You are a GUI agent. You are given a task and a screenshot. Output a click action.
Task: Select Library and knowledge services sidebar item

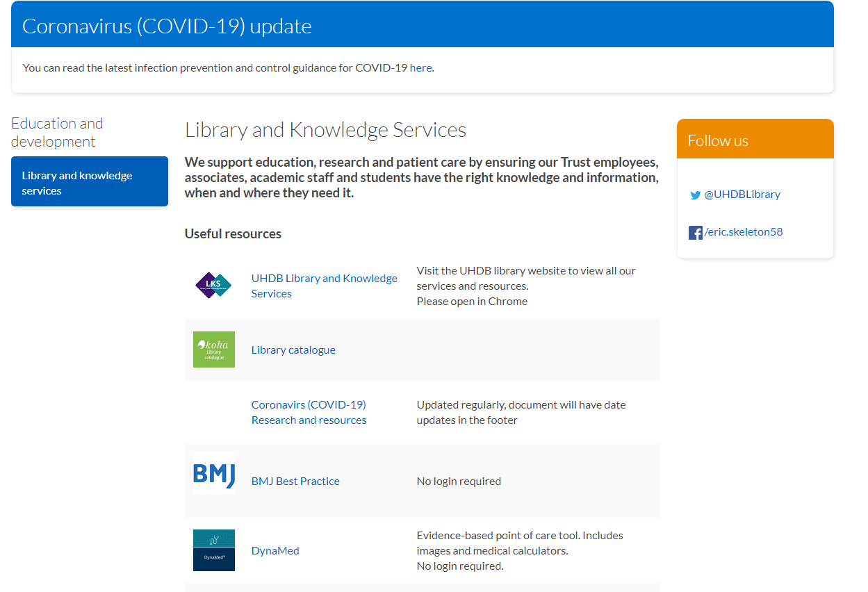89,181
